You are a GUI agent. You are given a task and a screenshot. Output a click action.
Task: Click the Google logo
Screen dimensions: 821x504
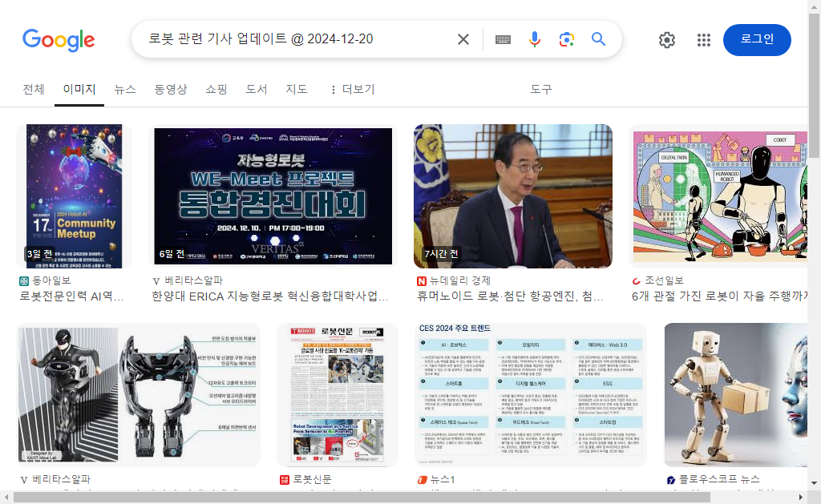[58, 40]
